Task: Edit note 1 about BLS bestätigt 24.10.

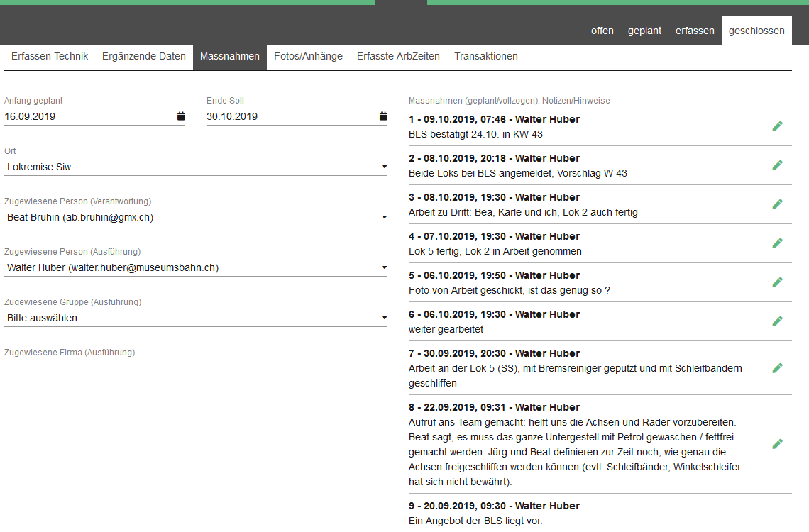Action: point(777,126)
